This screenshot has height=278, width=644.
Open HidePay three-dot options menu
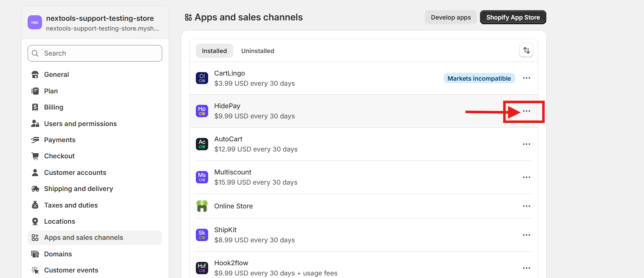click(x=526, y=111)
